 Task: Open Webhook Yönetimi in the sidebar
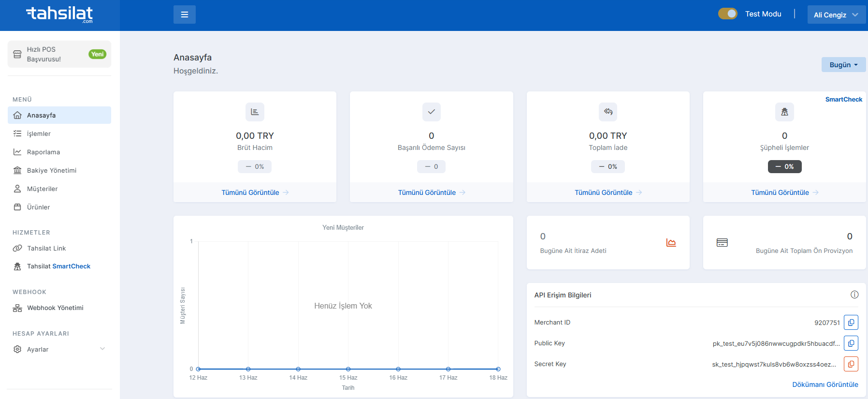pyautogui.click(x=55, y=308)
